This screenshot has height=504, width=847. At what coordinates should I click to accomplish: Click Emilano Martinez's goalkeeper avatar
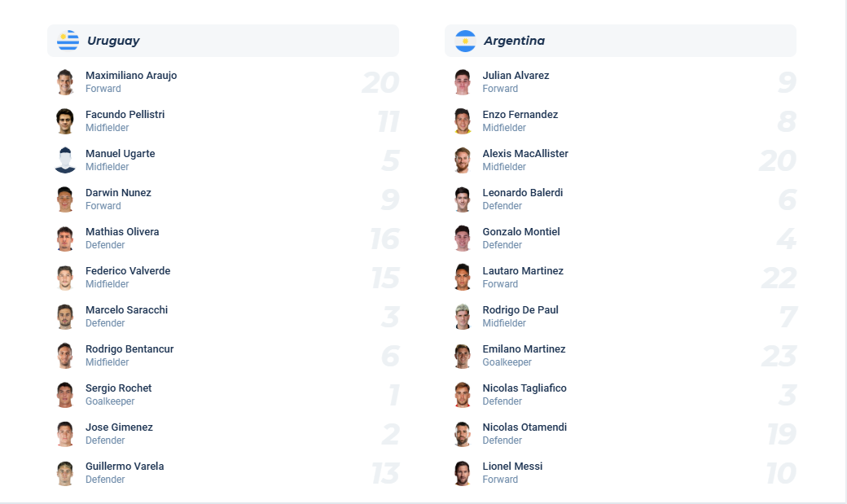point(462,356)
